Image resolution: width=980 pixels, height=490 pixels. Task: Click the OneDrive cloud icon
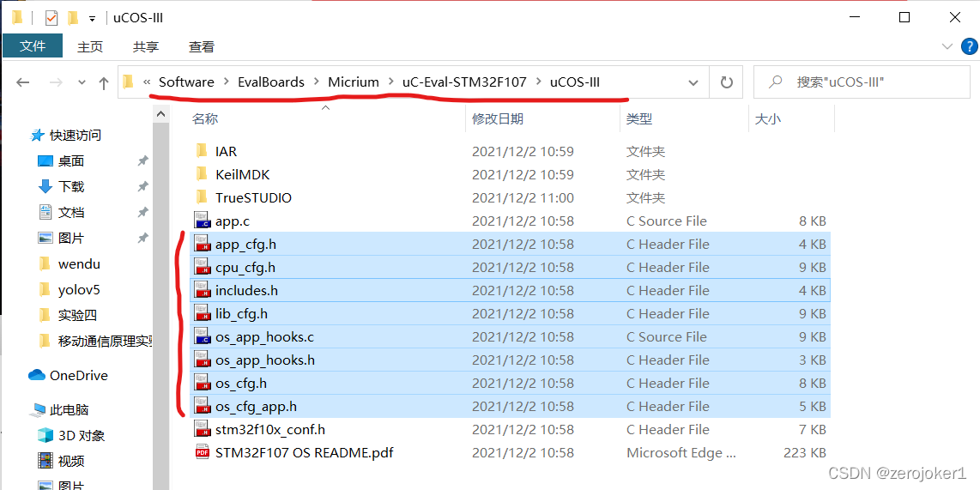pos(38,375)
